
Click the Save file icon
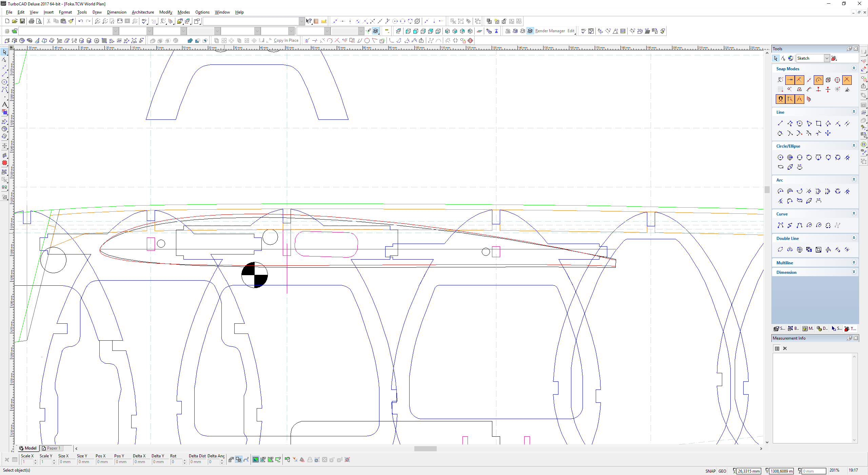(22, 21)
